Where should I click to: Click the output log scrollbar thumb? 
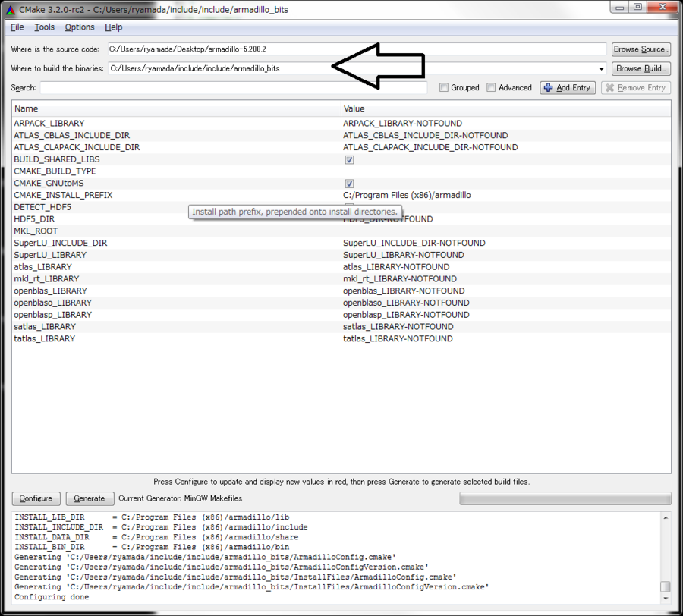[x=665, y=587]
